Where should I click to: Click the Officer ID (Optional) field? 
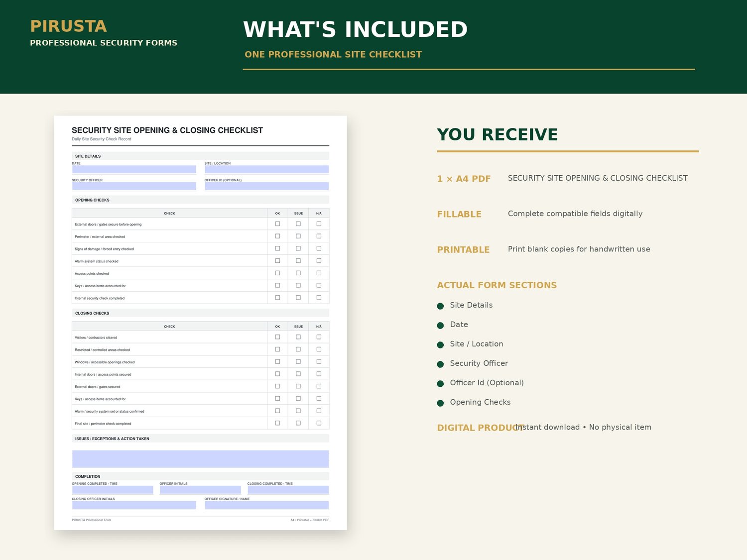(266, 186)
